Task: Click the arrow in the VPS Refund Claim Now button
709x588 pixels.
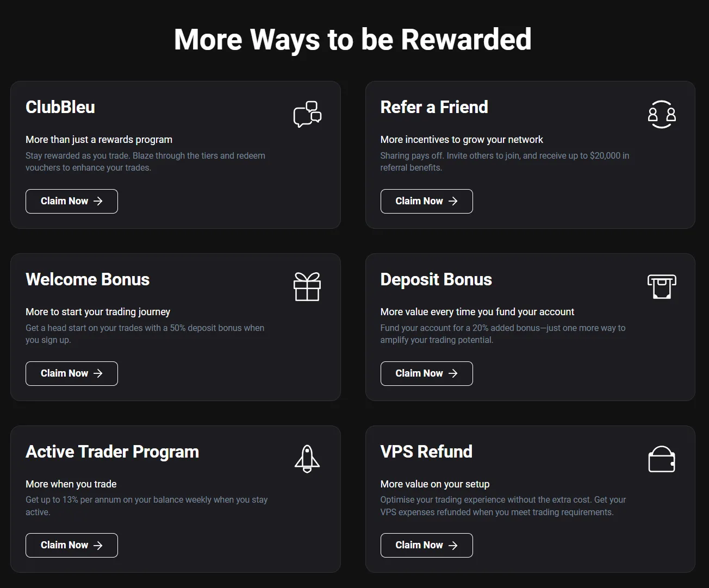Action: click(x=453, y=546)
